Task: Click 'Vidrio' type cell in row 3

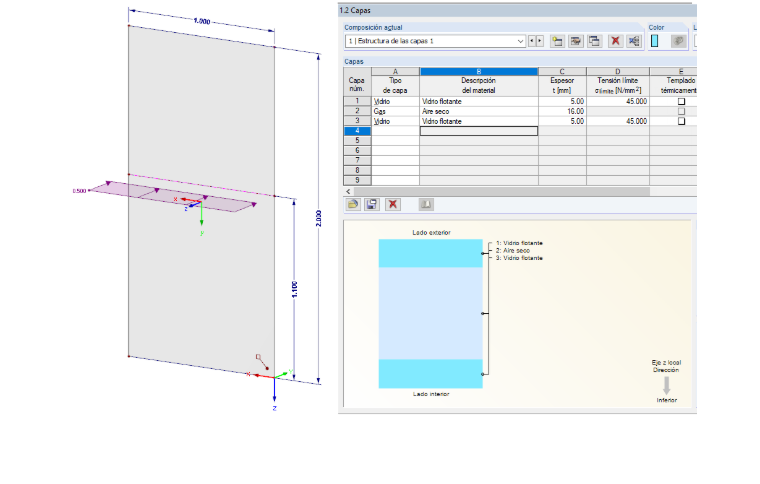Action: pyautogui.click(x=395, y=121)
